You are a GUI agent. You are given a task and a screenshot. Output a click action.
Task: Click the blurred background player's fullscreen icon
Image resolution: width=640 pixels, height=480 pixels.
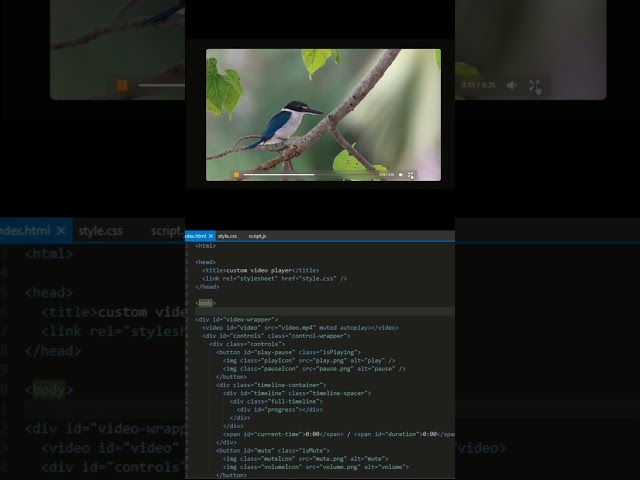[x=535, y=85]
